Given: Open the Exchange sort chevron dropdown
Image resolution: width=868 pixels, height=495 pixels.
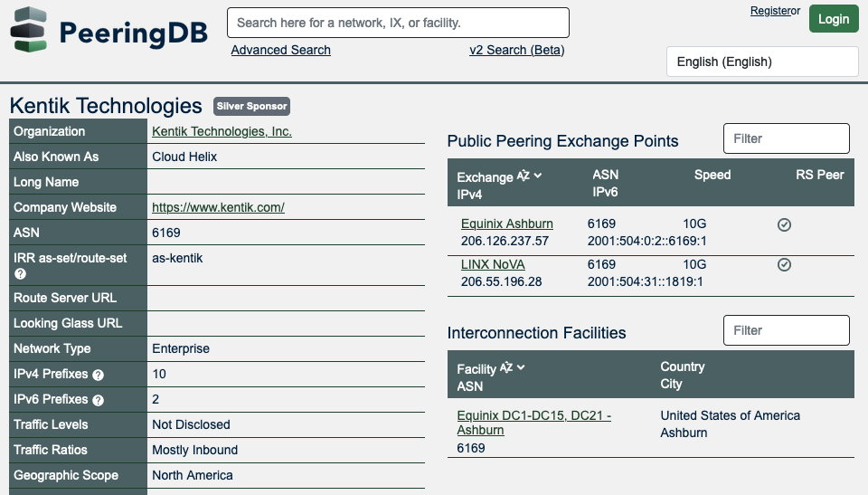Looking at the screenshot, I should 537,176.
